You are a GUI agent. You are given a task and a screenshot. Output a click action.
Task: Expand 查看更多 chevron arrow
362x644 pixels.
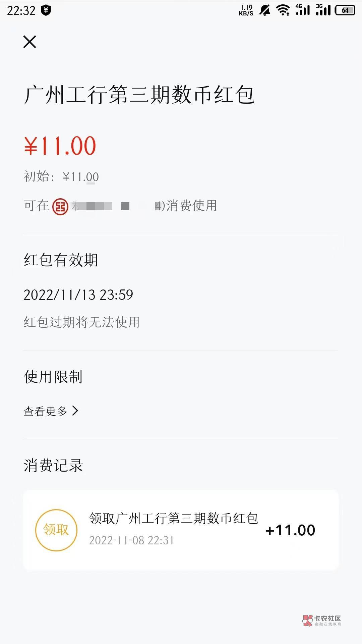point(75,411)
